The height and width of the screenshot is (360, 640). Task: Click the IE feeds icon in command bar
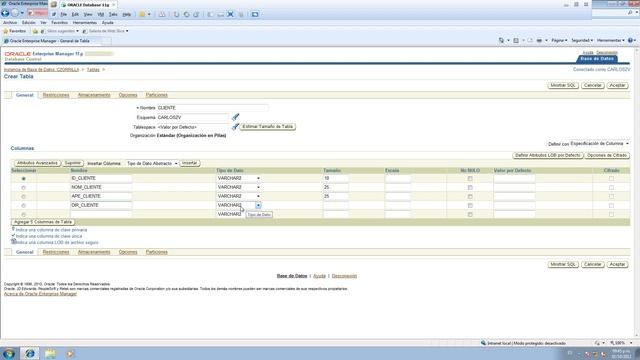(x=516, y=40)
